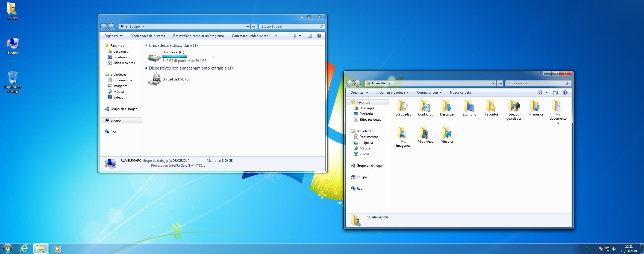Open the Mis vídeos folder
Viewport: 644px width, 254px height.
[x=425, y=135]
